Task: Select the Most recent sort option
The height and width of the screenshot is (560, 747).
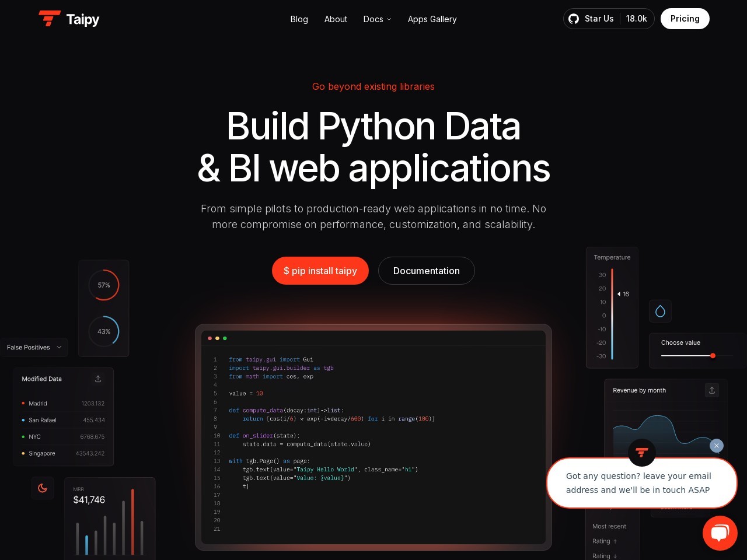Action: pos(609,526)
